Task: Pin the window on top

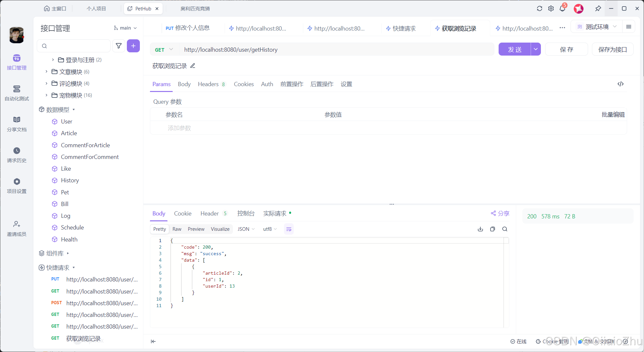Action: [x=598, y=8]
